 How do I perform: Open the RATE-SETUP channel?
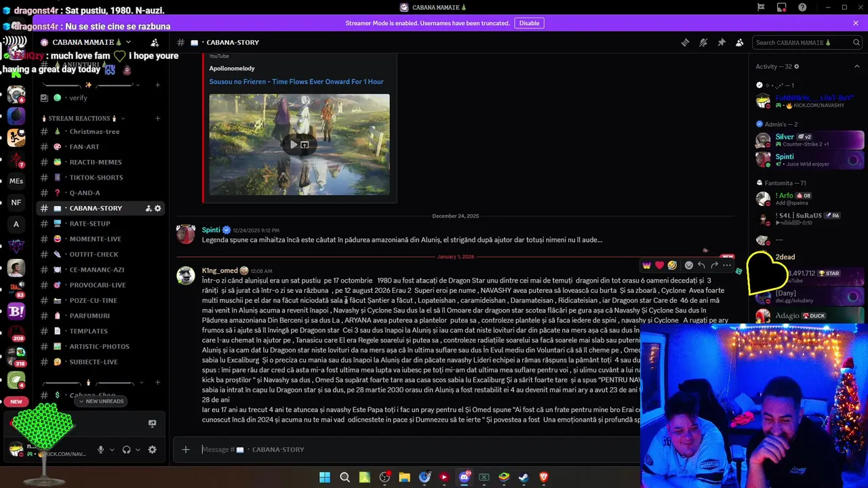100,224
